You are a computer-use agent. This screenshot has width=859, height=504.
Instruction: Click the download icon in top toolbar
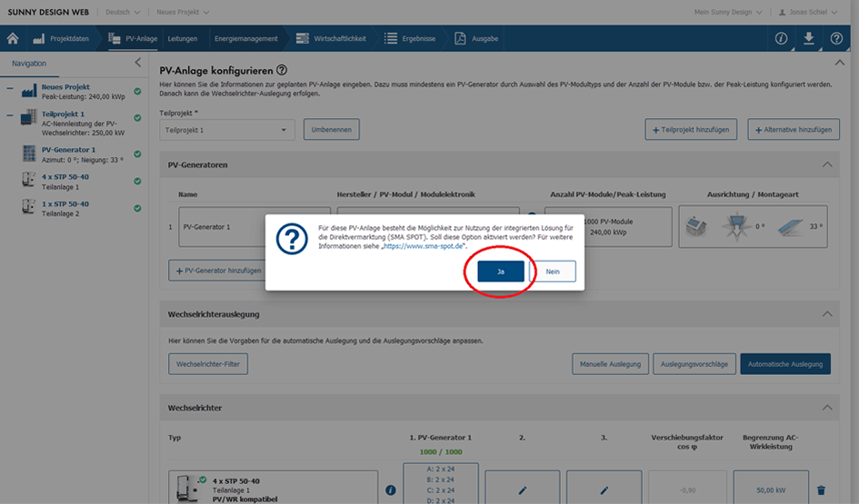tap(808, 38)
